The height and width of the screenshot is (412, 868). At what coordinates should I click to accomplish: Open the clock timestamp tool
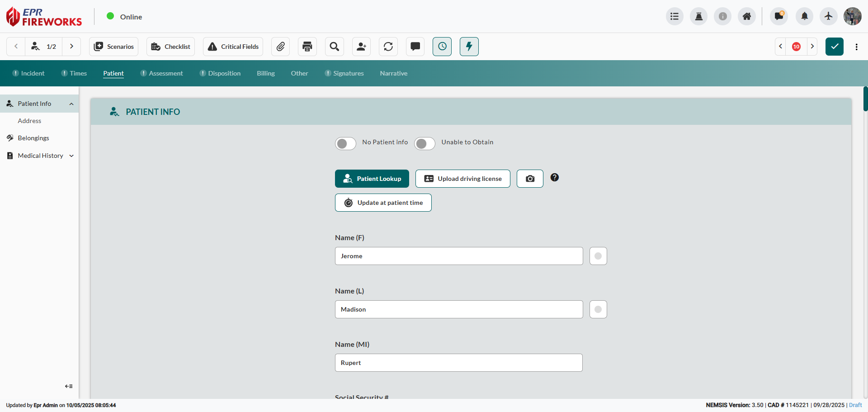pyautogui.click(x=442, y=47)
